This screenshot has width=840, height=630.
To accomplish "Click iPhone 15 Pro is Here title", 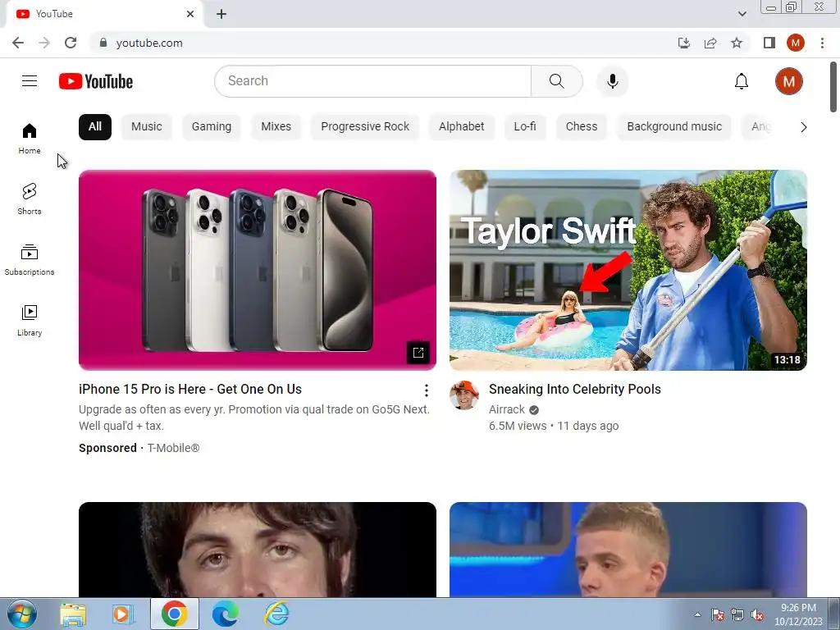I will click(x=190, y=390).
